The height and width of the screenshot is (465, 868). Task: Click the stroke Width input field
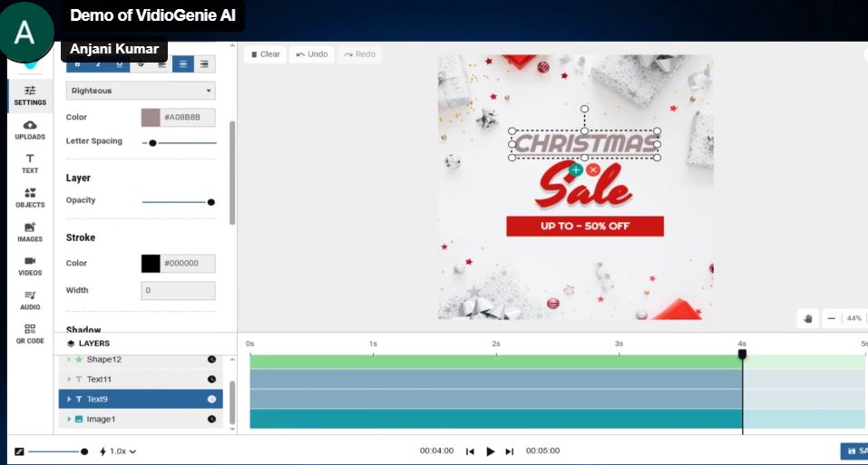(179, 291)
